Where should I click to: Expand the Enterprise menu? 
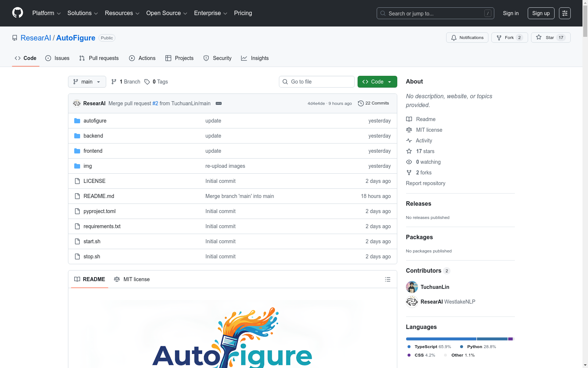(211, 13)
